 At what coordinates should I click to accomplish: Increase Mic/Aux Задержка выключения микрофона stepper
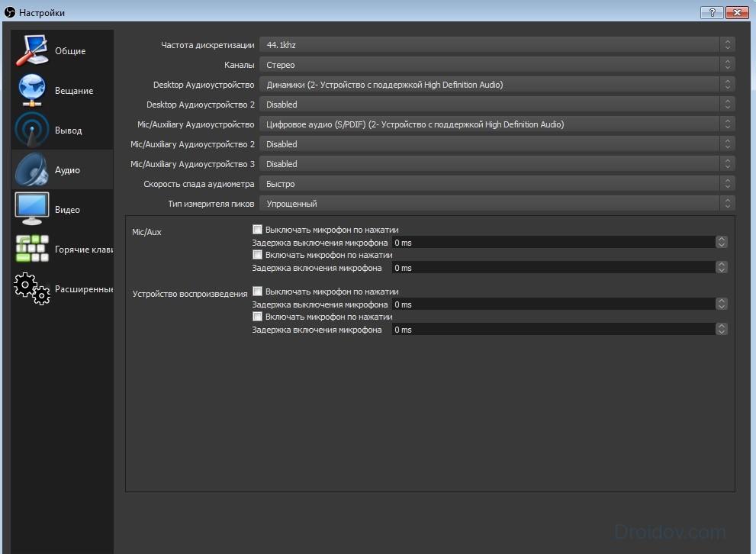[721, 239]
